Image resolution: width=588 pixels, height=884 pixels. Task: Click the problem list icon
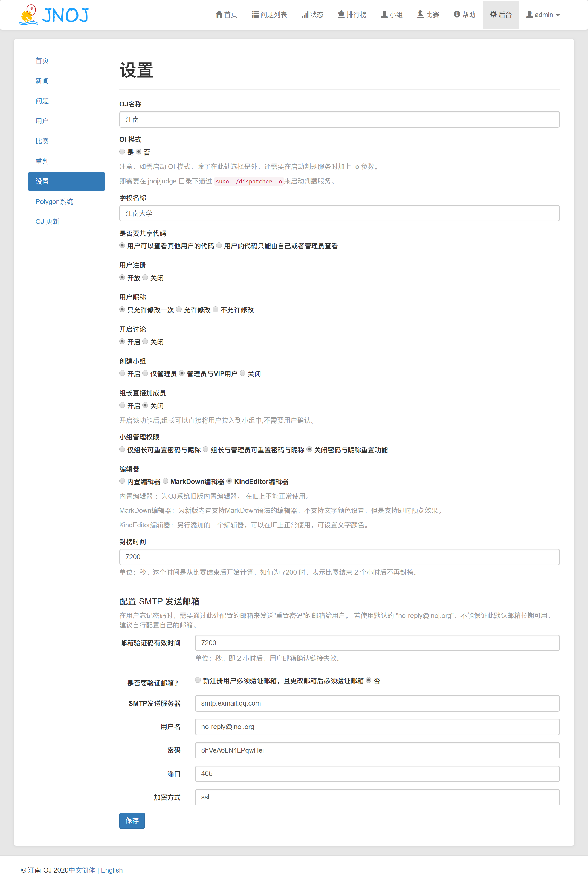255,14
